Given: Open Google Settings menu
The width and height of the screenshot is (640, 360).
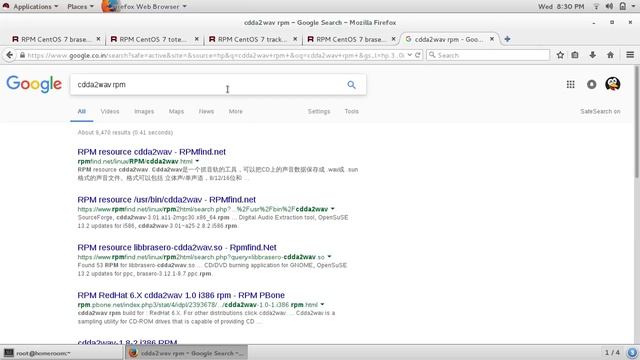Looking at the screenshot, I should coord(319,111).
